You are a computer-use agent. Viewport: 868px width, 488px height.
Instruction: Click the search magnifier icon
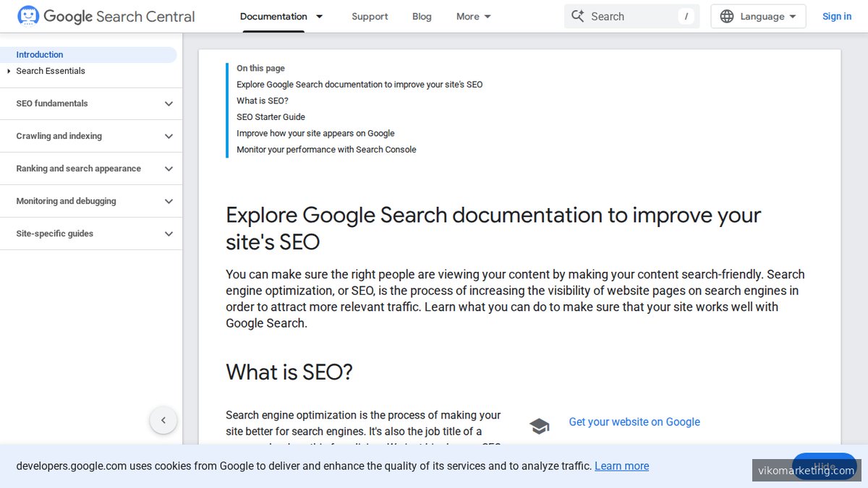[576, 15]
